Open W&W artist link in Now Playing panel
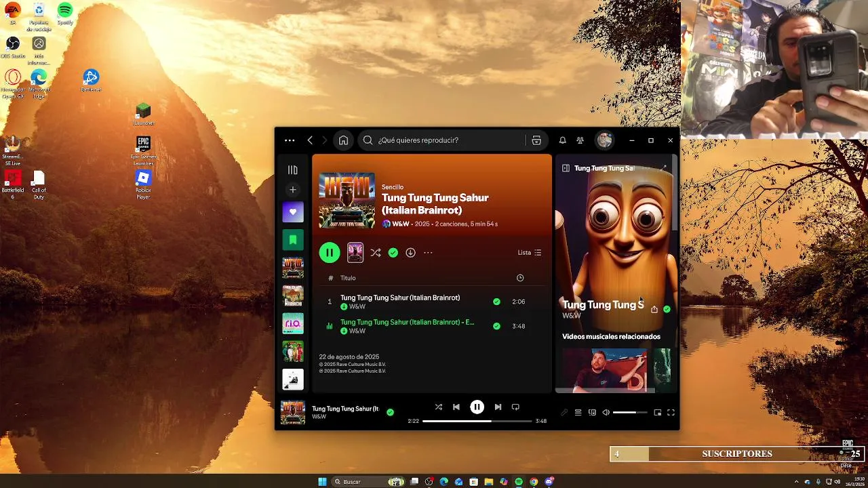The width and height of the screenshot is (868, 488). pos(572,316)
